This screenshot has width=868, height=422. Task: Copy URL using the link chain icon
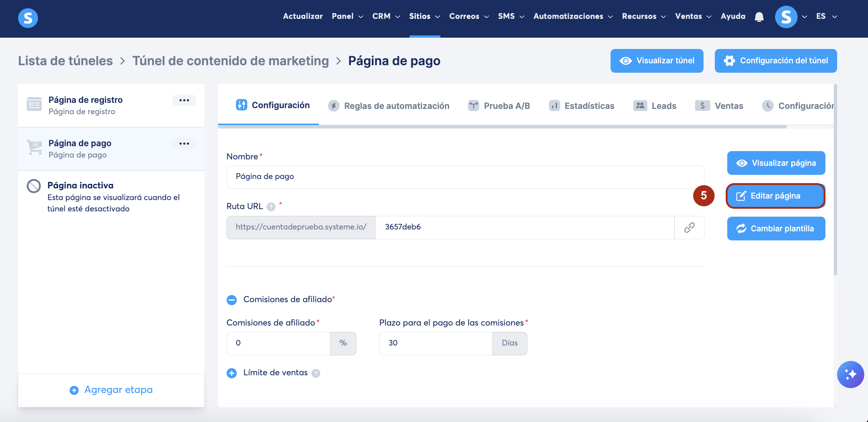689,228
